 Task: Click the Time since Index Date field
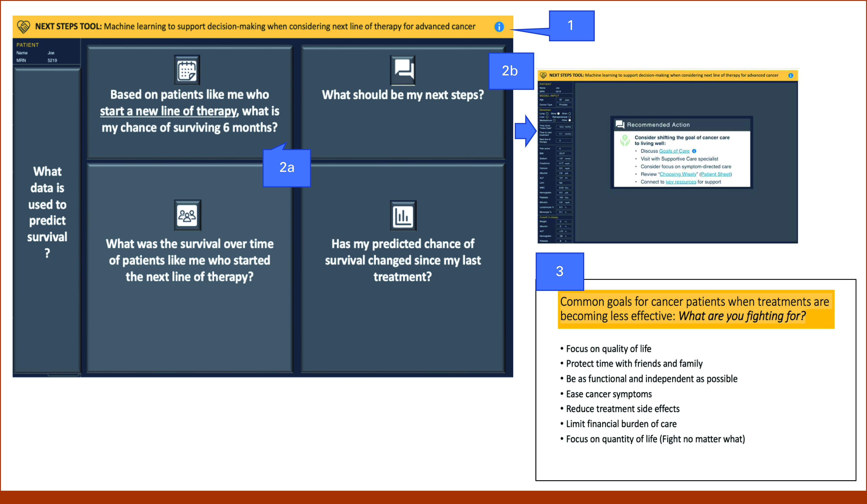tap(564, 127)
